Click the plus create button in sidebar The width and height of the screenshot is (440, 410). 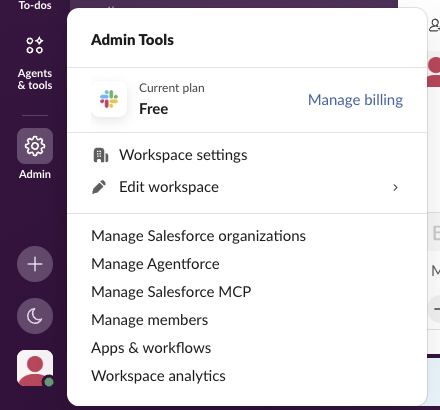35,264
